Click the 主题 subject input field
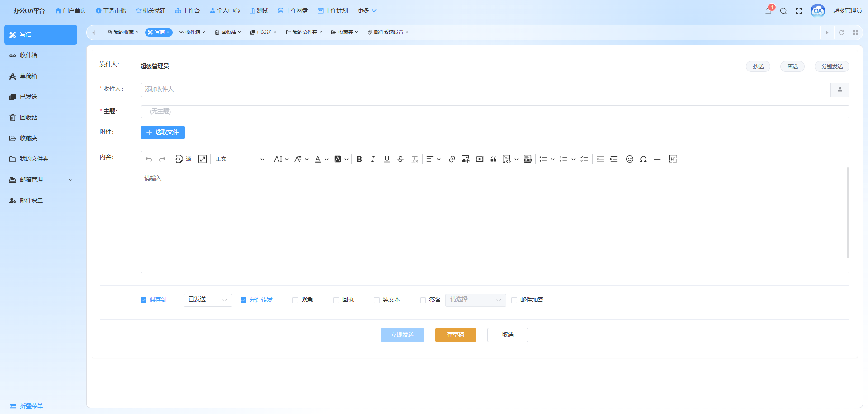The height and width of the screenshot is (414, 868). (495, 112)
